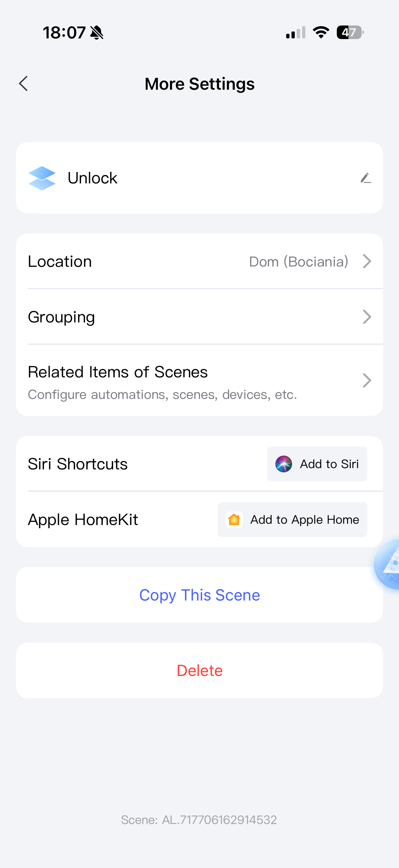Tap the battery indicator in status bar
The height and width of the screenshot is (868, 399).
[x=350, y=32]
